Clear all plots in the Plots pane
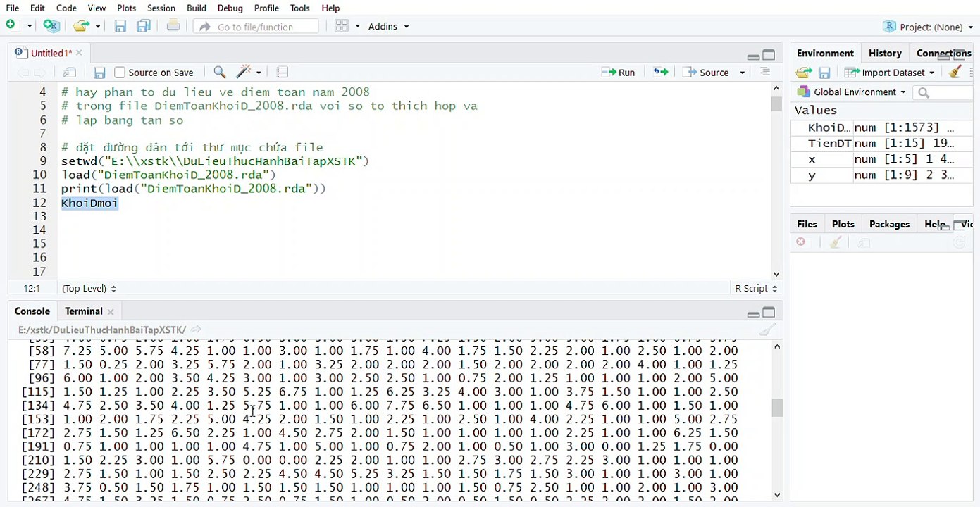980x507 pixels. [x=836, y=242]
